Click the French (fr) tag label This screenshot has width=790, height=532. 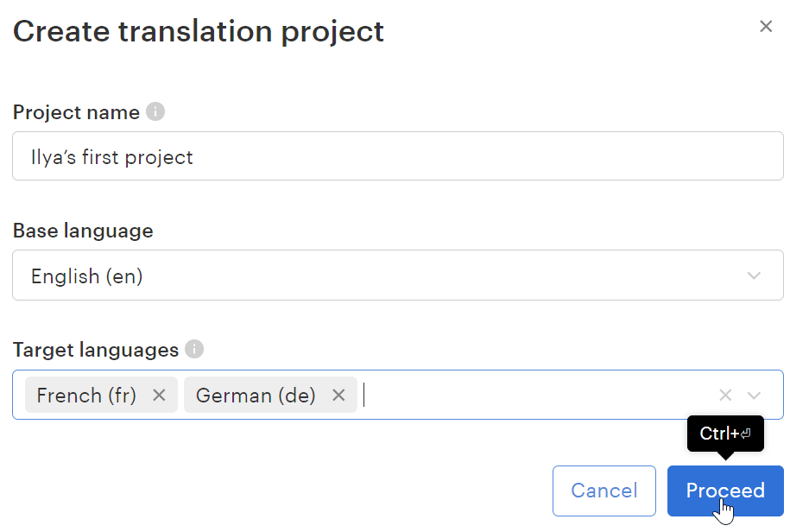(86, 395)
